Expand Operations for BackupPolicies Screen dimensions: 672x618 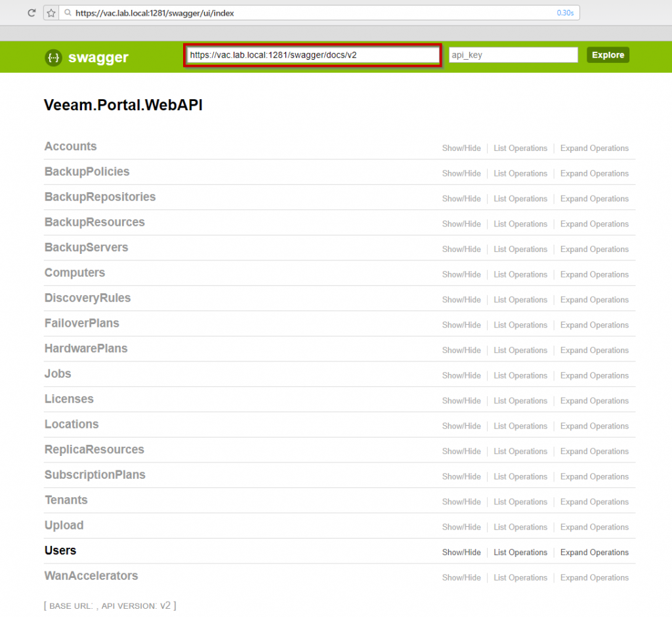coord(594,174)
